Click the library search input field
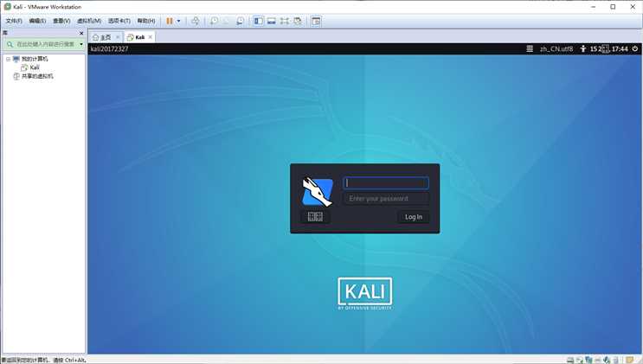Image resolution: width=643 pixels, height=364 pixels. [45, 44]
